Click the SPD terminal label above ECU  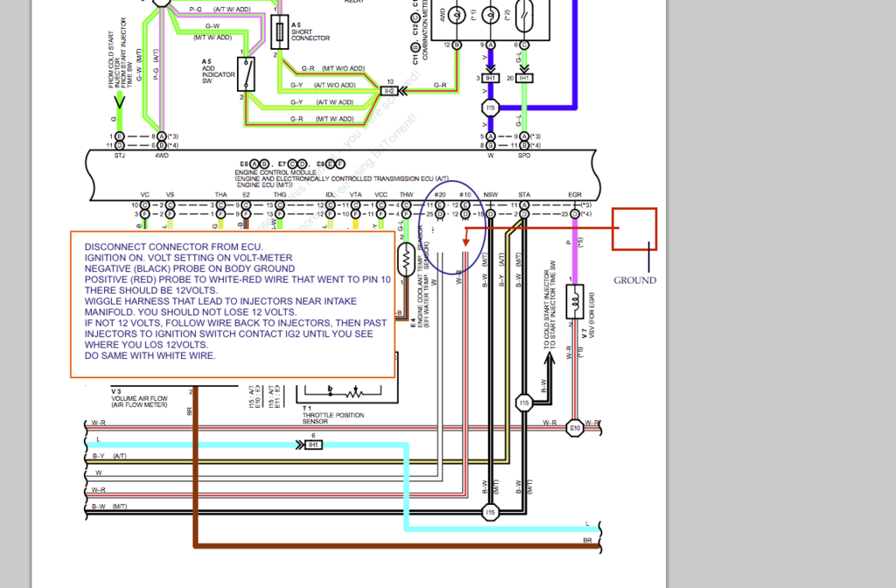[524, 156]
